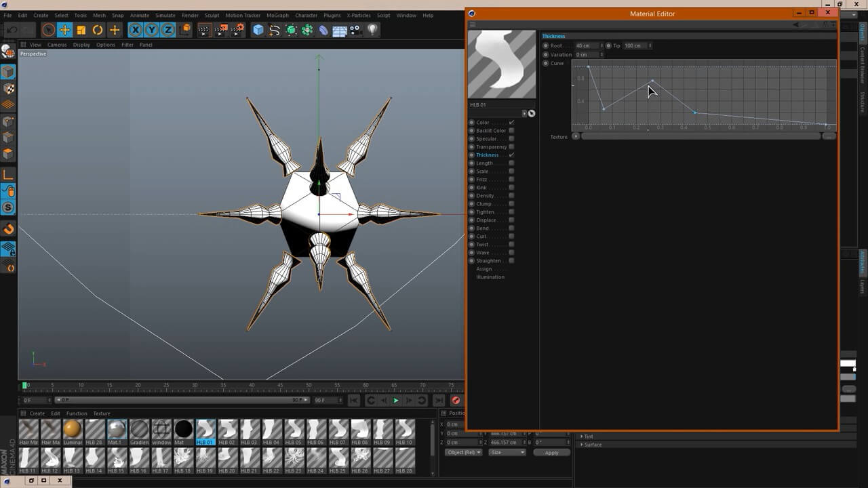The image size is (868, 488).
Task: Click the Scale tool icon
Action: tap(81, 30)
